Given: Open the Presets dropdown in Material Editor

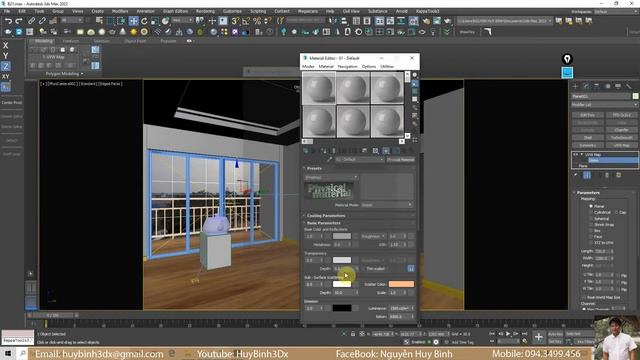Looking at the screenshot, I should 331,177.
